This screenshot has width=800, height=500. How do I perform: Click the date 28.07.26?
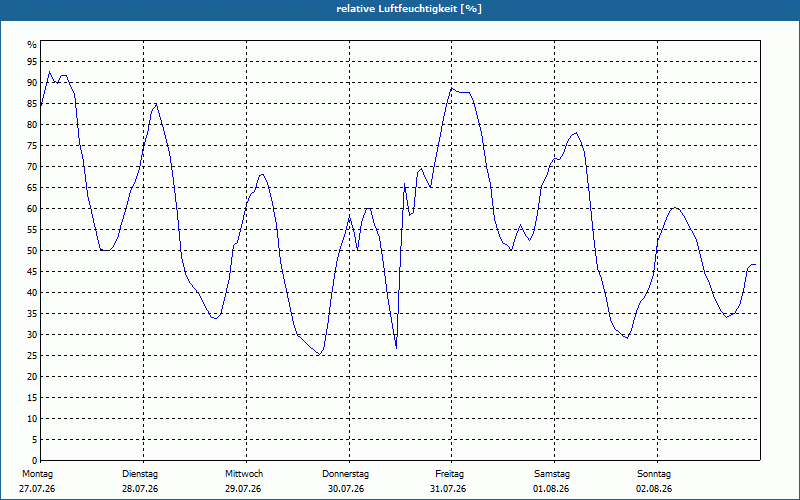[x=140, y=489]
